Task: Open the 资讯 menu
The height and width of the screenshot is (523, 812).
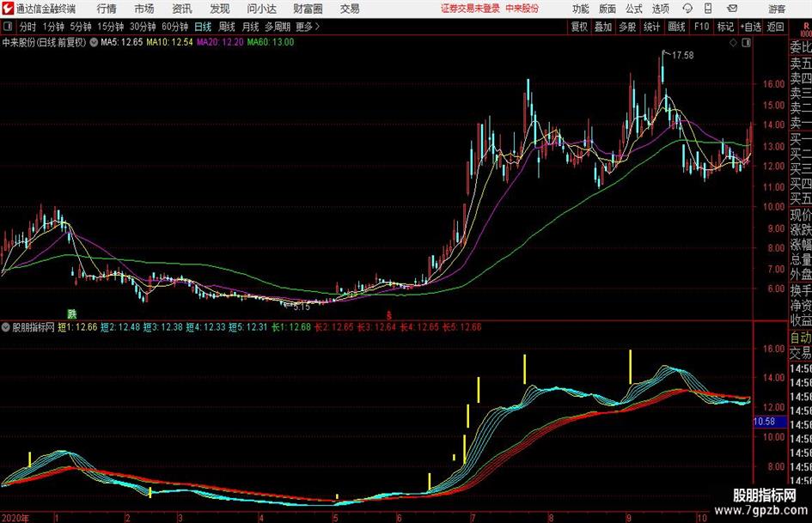Action: (182, 9)
